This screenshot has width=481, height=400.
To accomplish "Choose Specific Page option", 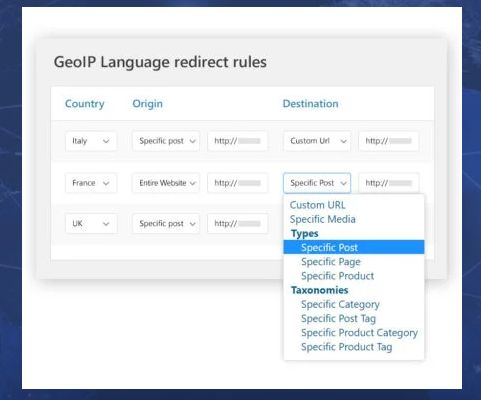I will coord(354,262).
